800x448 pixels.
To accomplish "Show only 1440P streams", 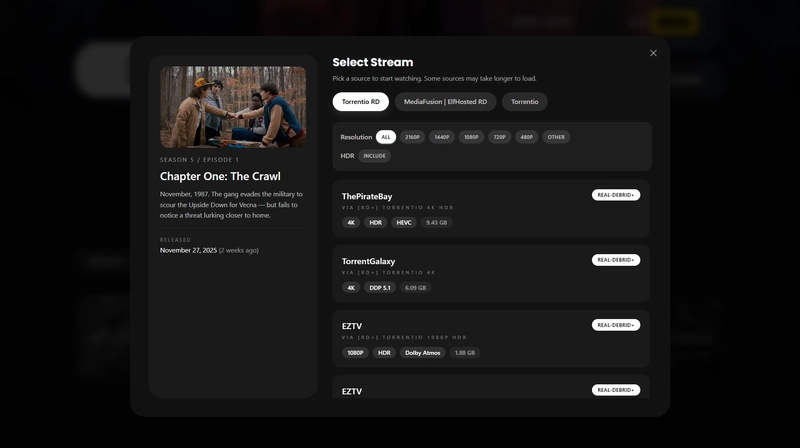I will click(442, 137).
